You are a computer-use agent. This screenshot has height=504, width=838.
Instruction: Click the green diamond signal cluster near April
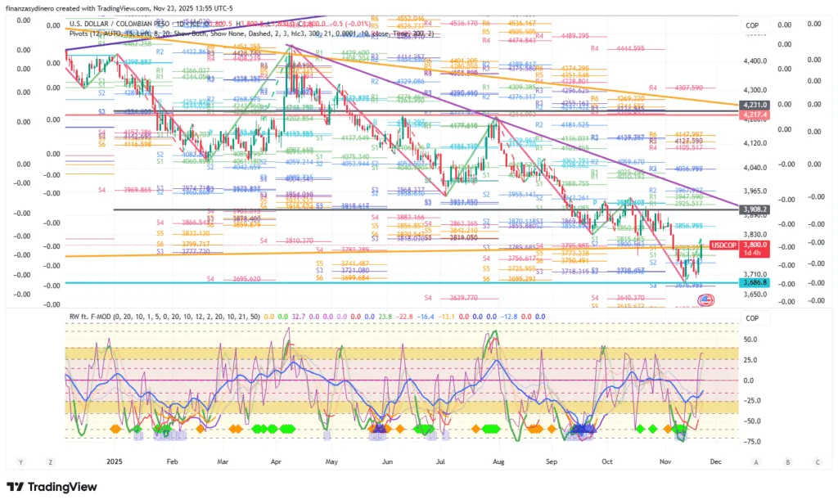(x=265, y=428)
